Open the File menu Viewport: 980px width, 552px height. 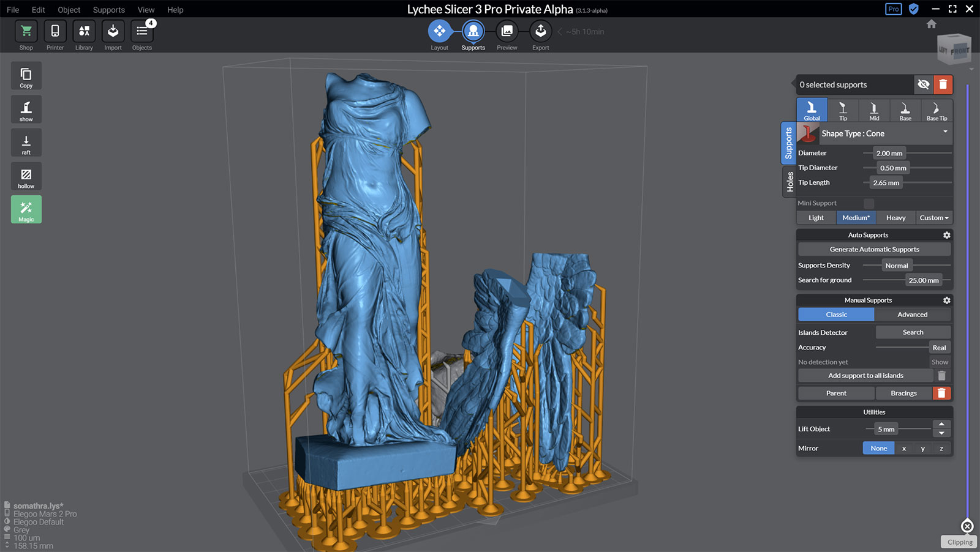click(x=13, y=10)
